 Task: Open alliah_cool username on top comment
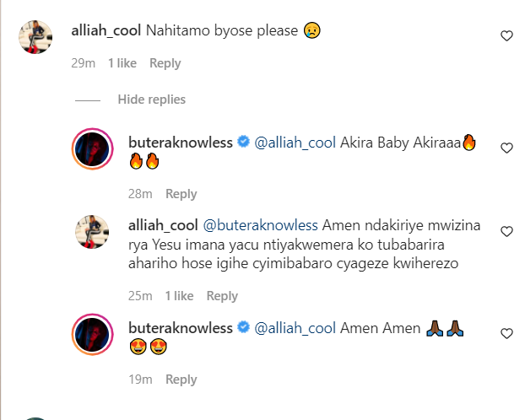pyautogui.click(x=106, y=31)
